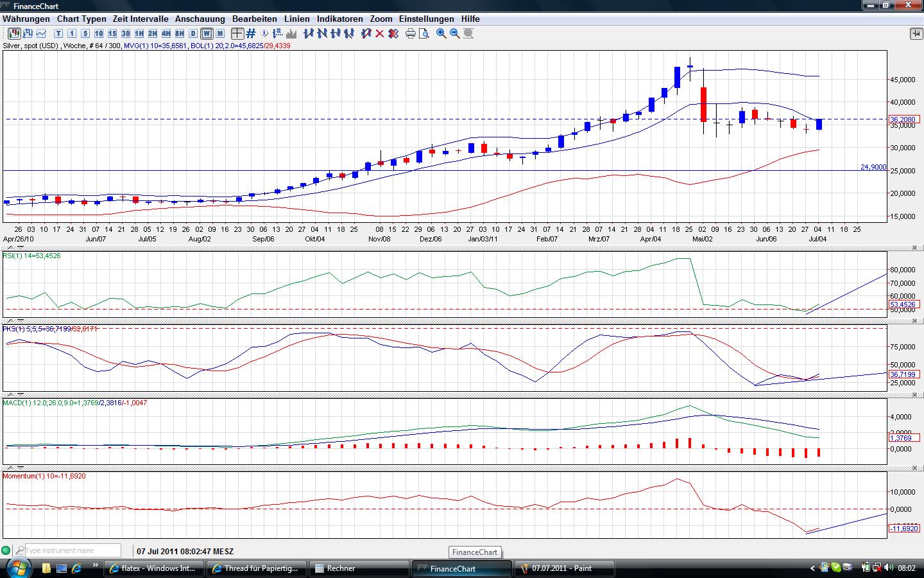The image size is (924, 578).
Task: Open the Indikatoren menu
Action: [340, 19]
